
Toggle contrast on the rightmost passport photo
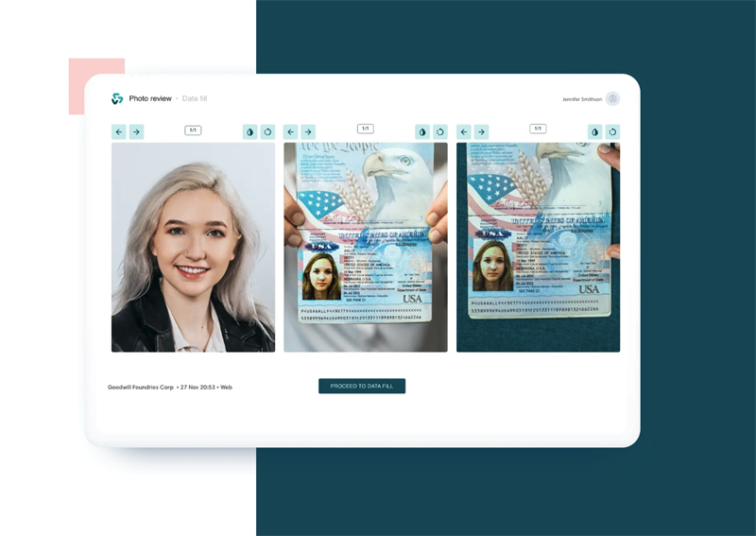(x=595, y=132)
